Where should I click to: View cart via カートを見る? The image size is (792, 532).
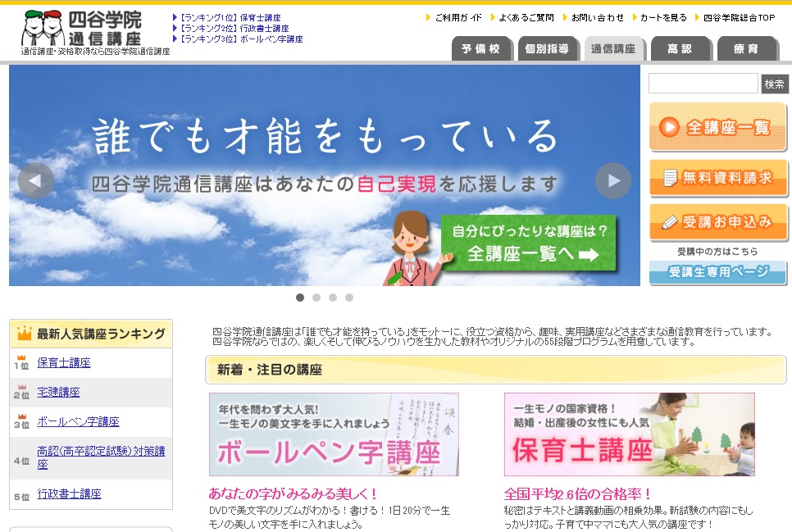coord(663,18)
